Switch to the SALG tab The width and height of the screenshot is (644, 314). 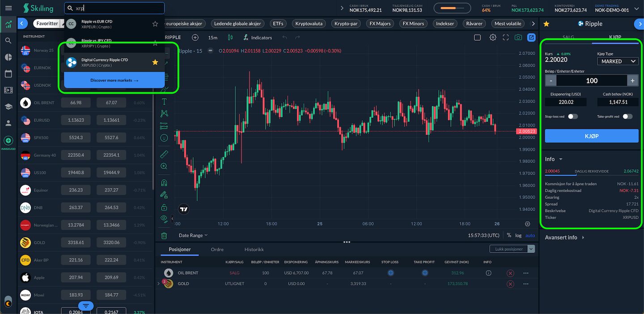click(x=568, y=37)
